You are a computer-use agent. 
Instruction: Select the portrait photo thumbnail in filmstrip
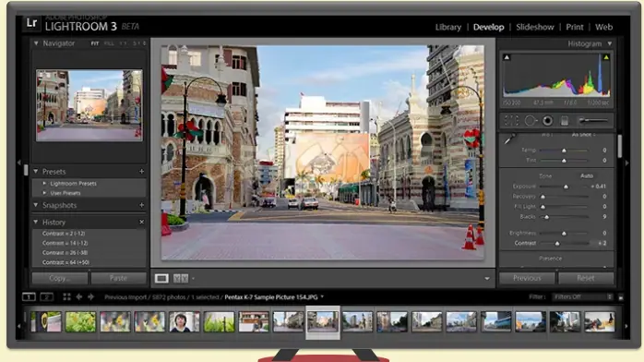click(184, 321)
